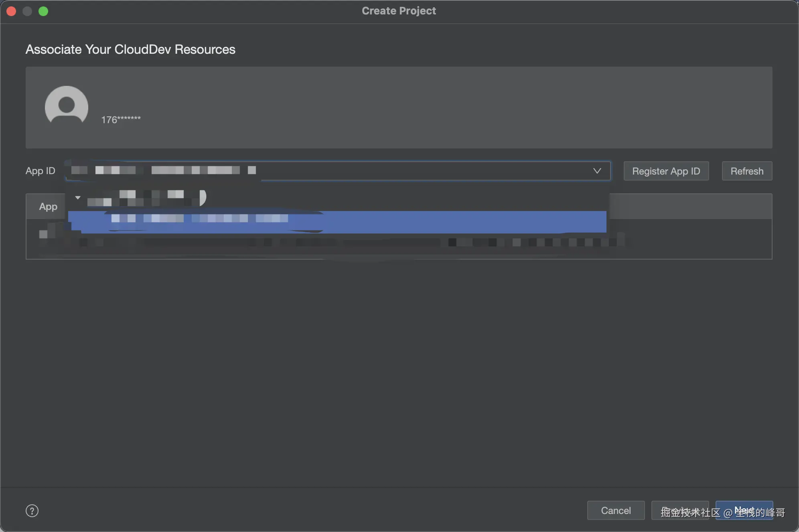
Task: Collapse the group triangle in dropdown list
Action: click(x=78, y=197)
